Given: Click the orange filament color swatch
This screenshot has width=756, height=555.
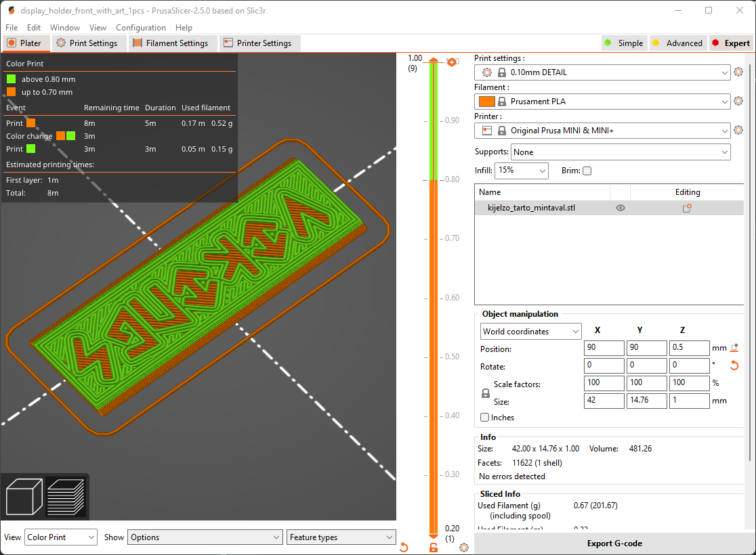Looking at the screenshot, I should [x=487, y=102].
